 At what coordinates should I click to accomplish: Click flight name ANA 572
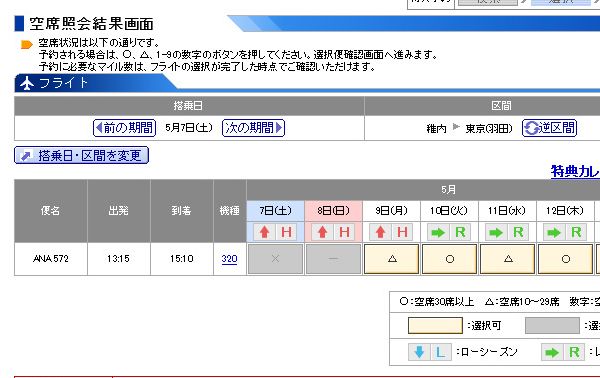51,259
